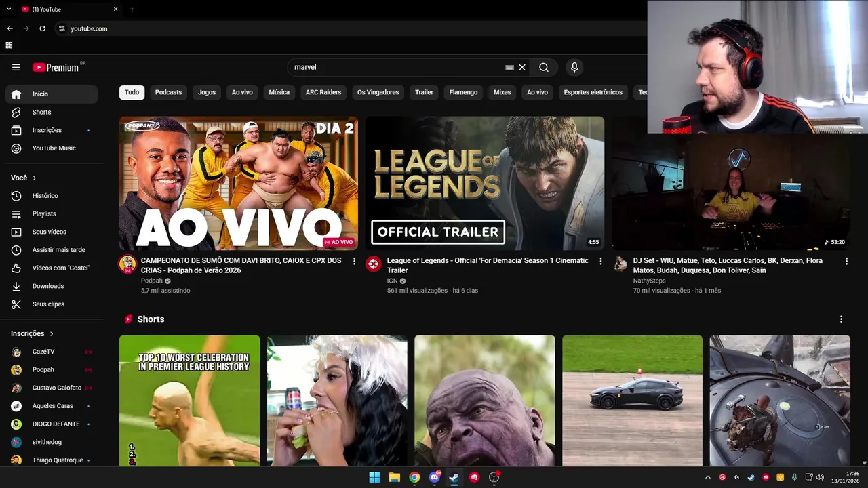Open YouTube Music from the sidebar

coord(52,148)
